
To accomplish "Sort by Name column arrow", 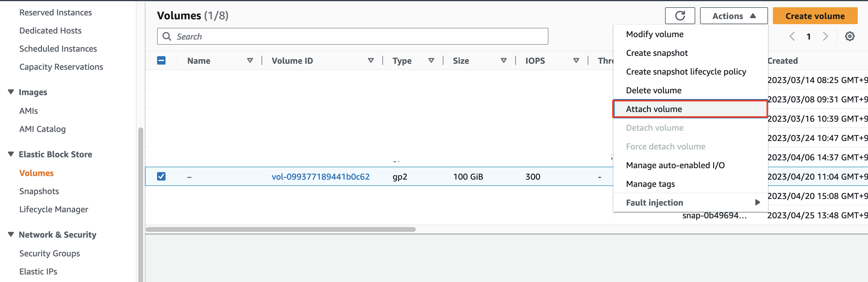I will [x=250, y=61].
